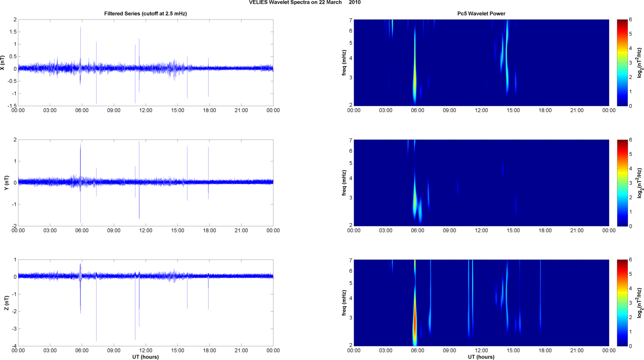Screen dimensions: 644x360
Task: Click the figure title "VELIES Wavelet Spectra on 22 March"
Action: (295, 3)
